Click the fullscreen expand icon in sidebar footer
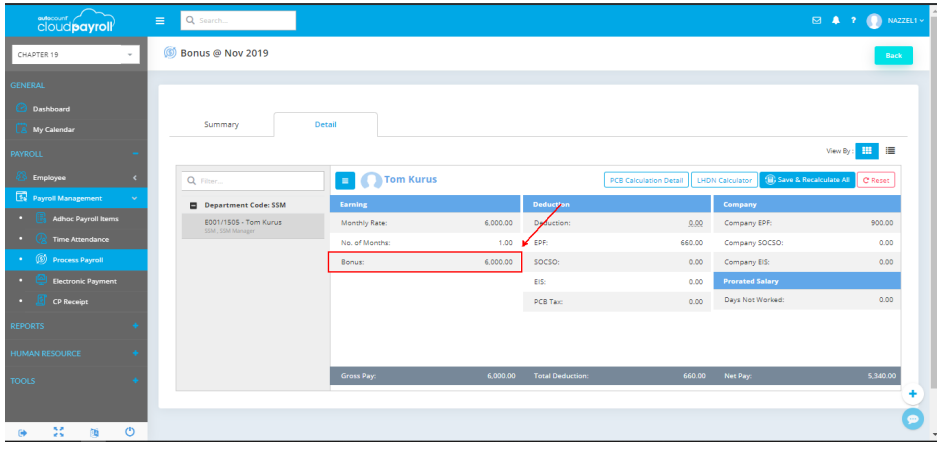 click(58, 432)
